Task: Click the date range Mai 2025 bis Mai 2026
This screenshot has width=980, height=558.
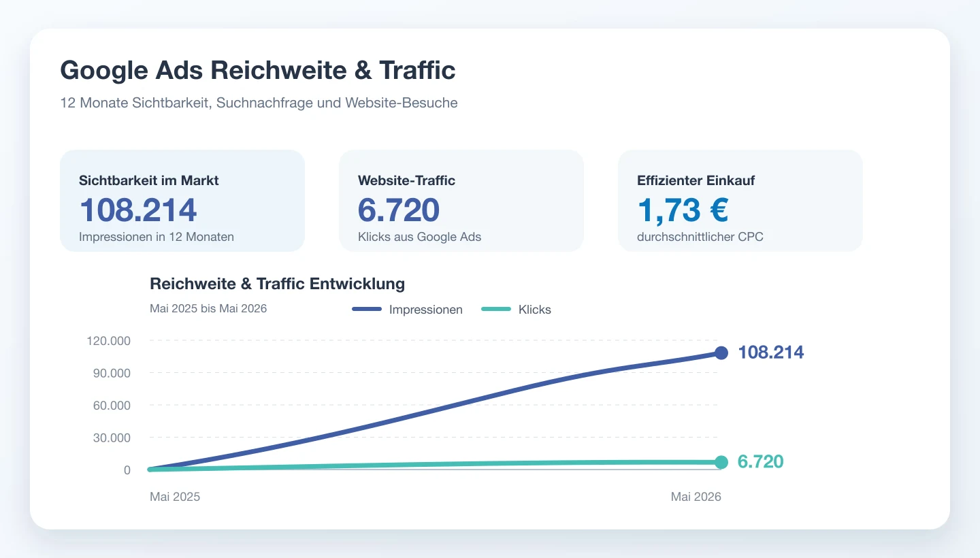Action: tap(208, 308)
